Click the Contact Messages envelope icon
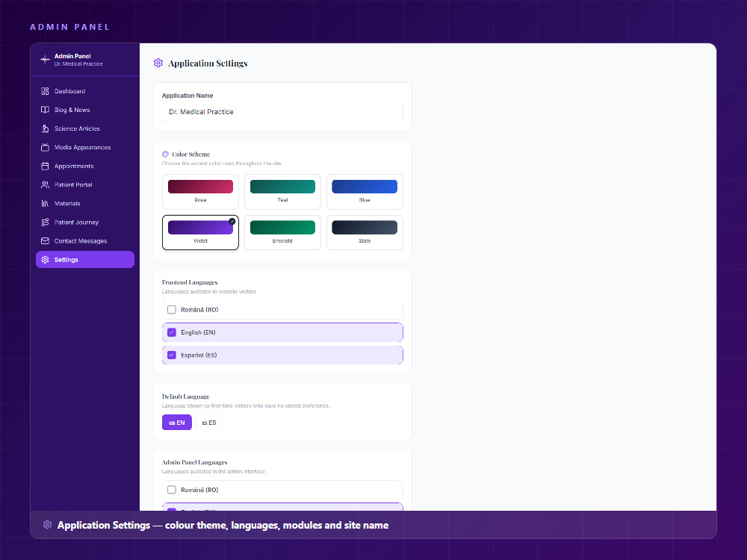Image resolution: width=747 pixels, height=560 pixels. click(x=45, y=241)
